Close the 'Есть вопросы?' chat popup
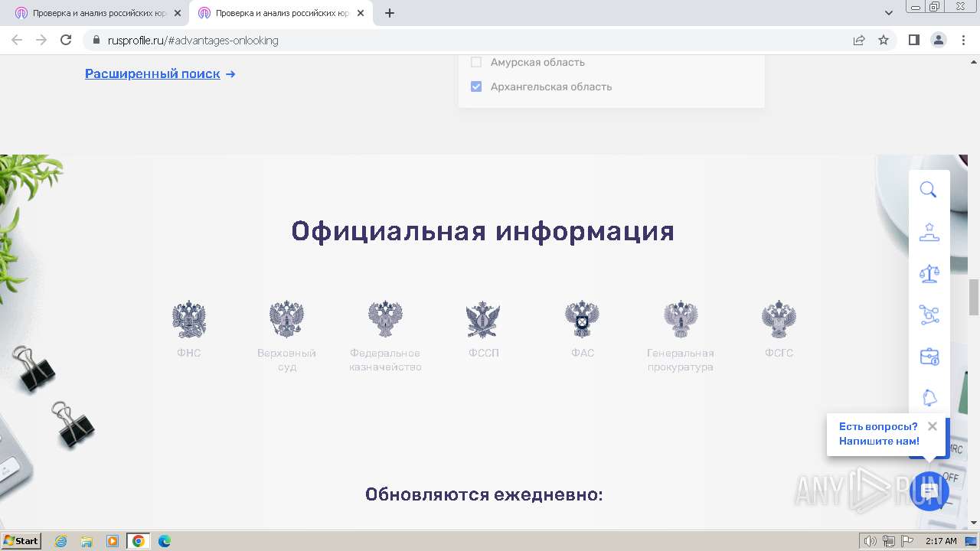 click(x=932, y=426)
